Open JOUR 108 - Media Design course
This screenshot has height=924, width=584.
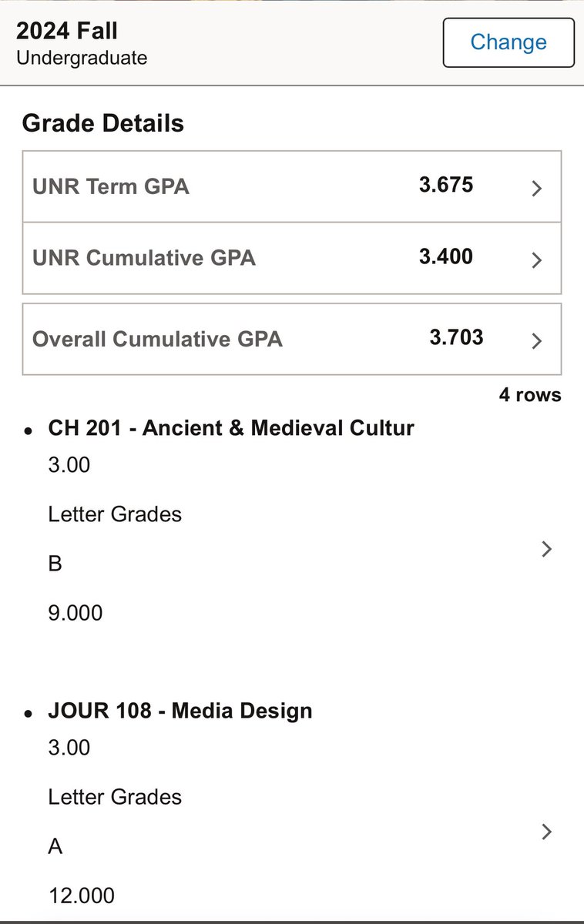pos(180,711)
